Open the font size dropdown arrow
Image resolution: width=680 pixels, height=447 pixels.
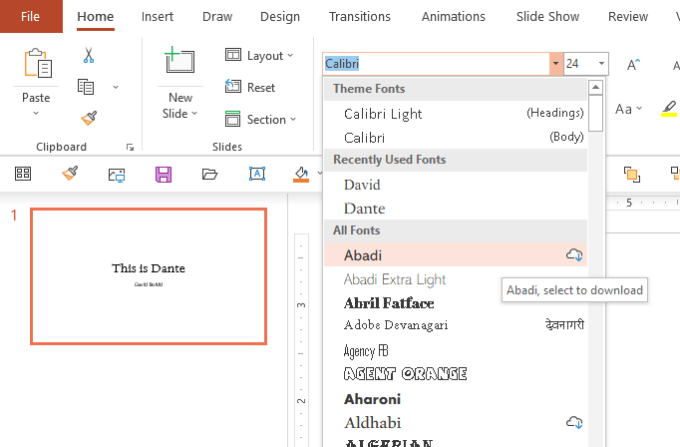click(x=601, y=64)
